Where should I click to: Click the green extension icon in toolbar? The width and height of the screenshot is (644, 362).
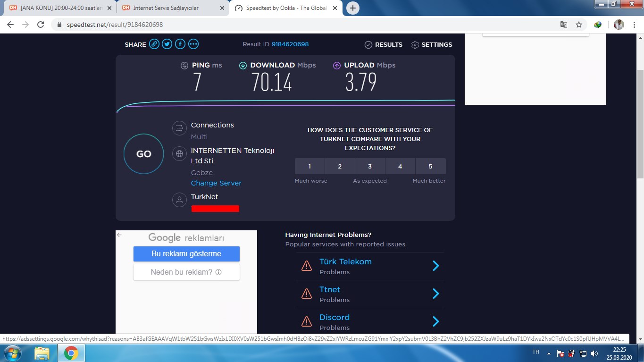(x=598, y=25)
